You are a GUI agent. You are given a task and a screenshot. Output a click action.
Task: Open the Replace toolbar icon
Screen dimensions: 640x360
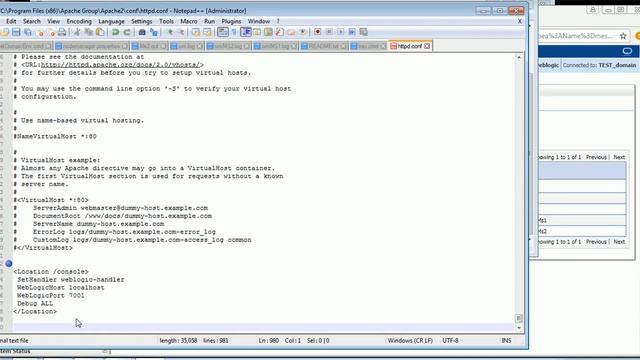153,32
